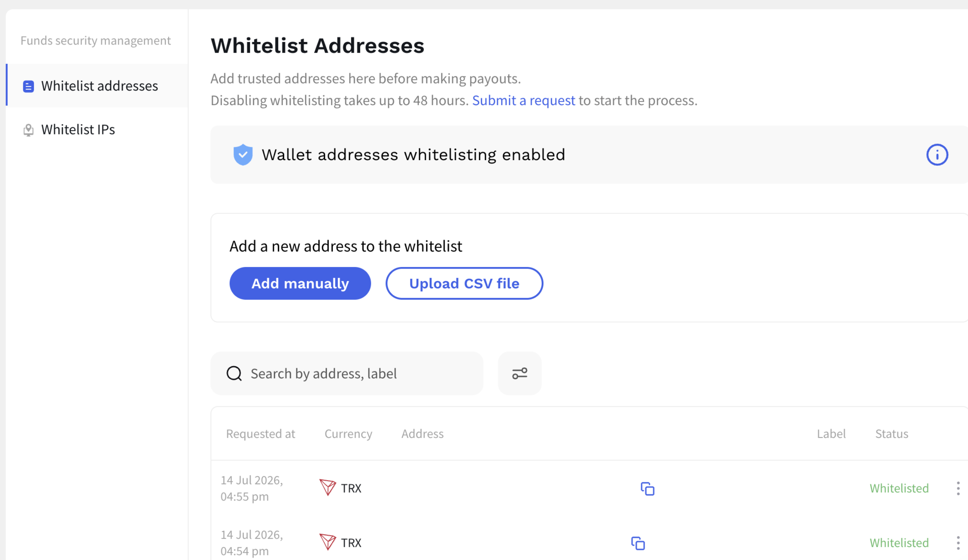Click the Add manually button

tap(300, 283)
